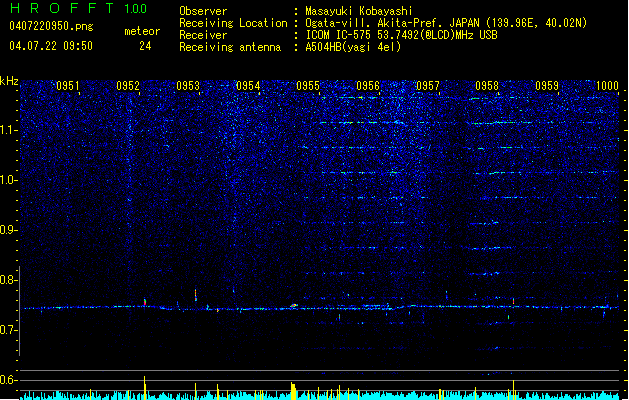Select antenna value A504HB(yagi 4el)
The image size is (629, 400).
point(353,47)
